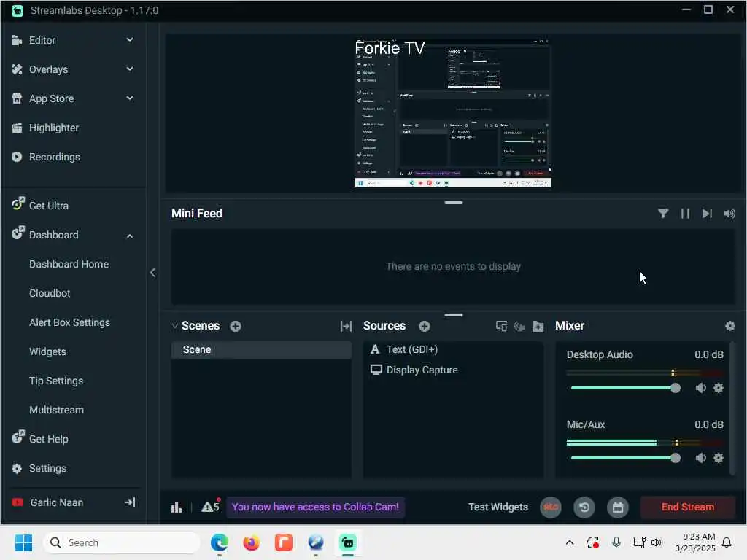Viewport: 747px width, 560px height.
Task: Select the Scene item in Scenes list
Action: [x=261, y=349]
